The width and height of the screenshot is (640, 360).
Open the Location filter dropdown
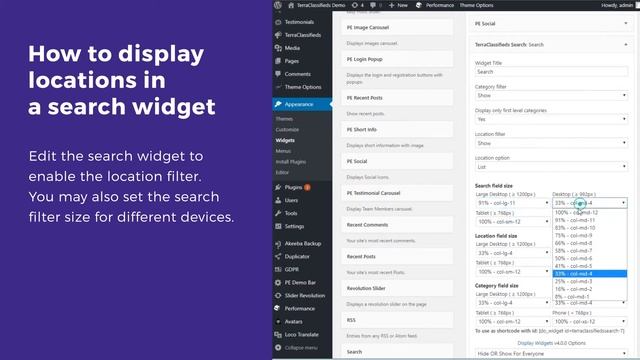click(551, 143)
